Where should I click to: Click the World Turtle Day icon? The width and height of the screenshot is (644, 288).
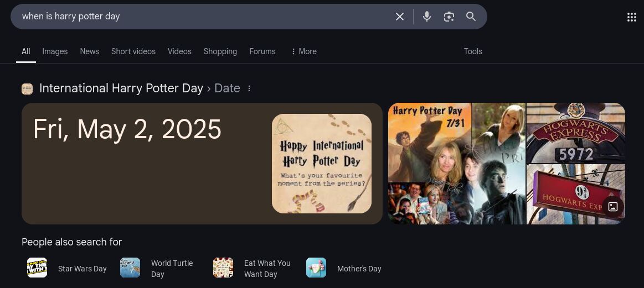pyautogui.click(x=130, y=268)
